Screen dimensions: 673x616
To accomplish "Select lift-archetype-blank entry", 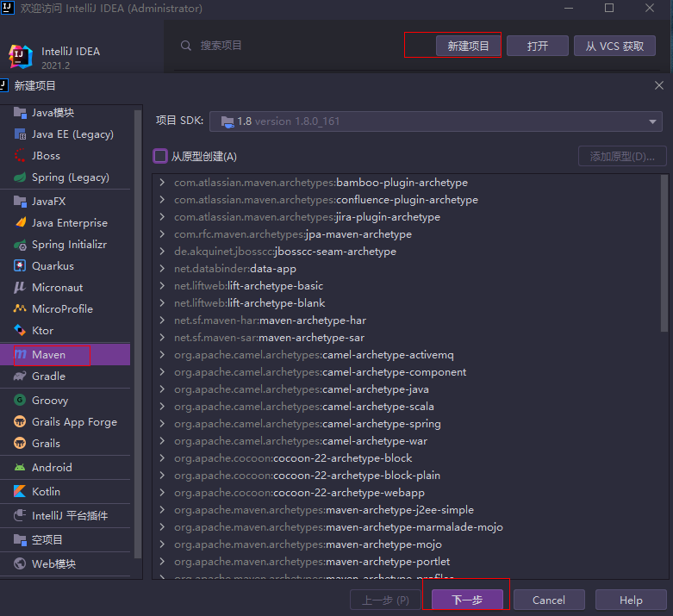I will tap(249, 303).
